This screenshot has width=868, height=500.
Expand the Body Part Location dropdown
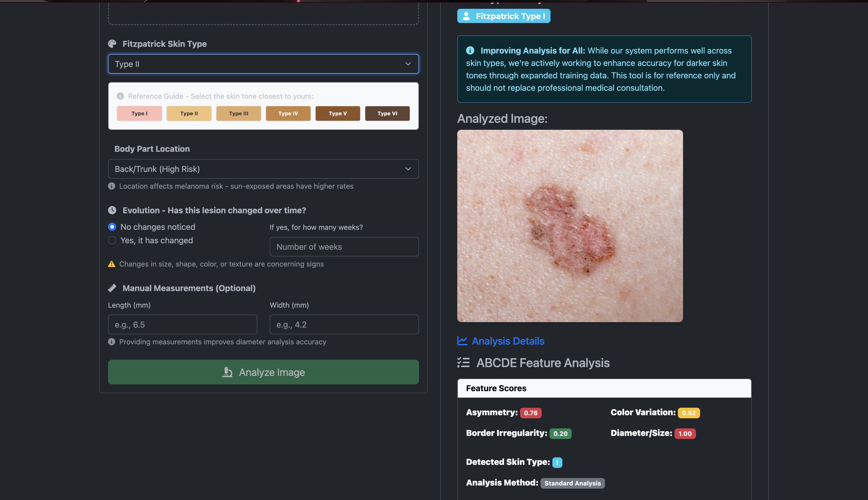[263, 169]
